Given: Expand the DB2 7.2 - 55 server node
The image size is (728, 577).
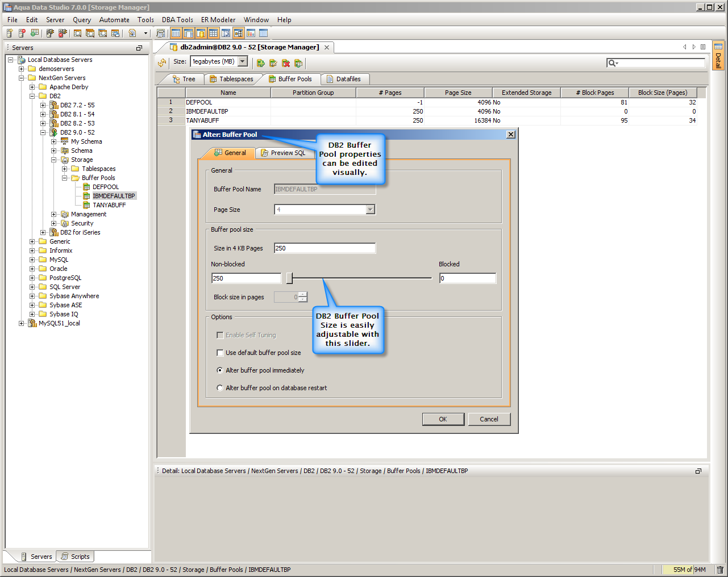Looking at the screenshot, I should click(43, 105).
